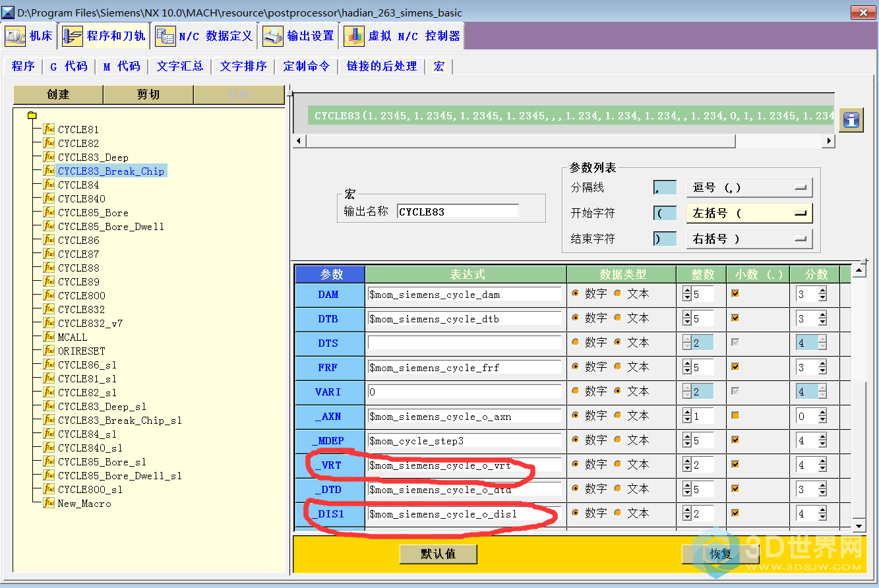Open the 文字排序 sub-tab

click(243, 67)
